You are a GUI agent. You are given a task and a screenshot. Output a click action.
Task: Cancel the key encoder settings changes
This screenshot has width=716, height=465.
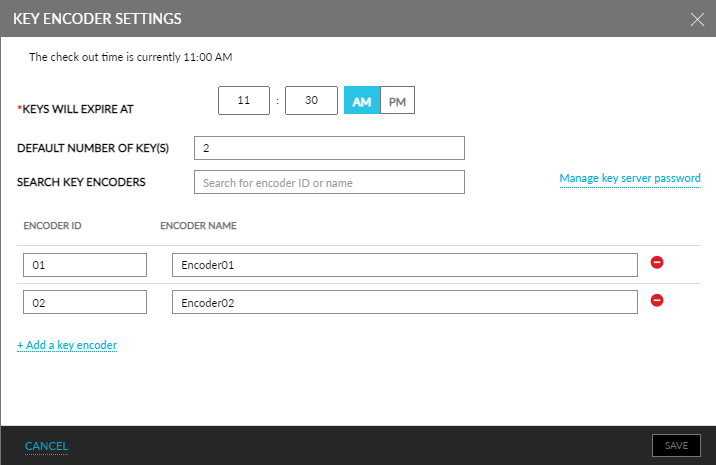click(47, 446)
